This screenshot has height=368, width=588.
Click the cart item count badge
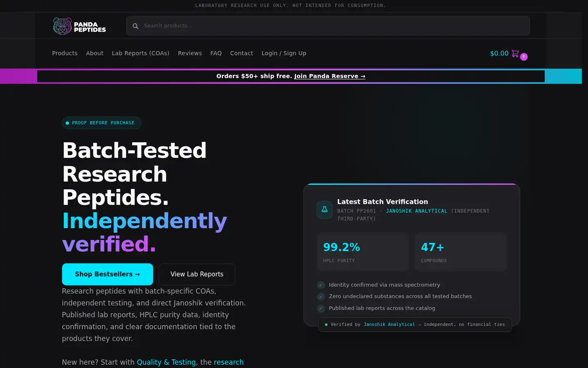click(524, 57)
